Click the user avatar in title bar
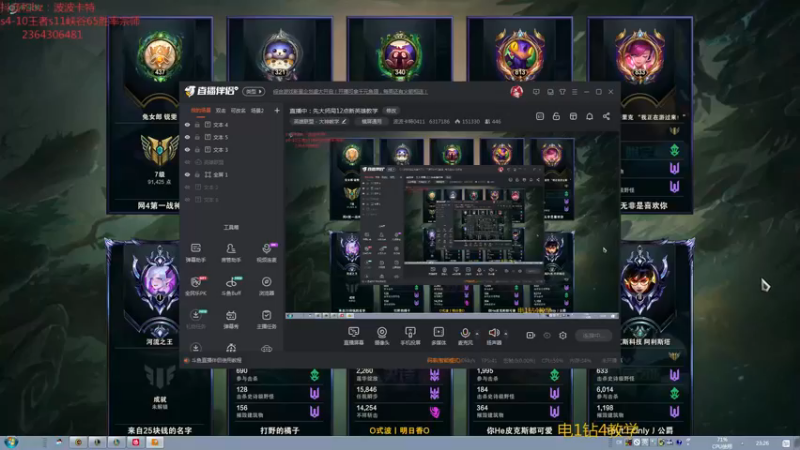Viewport: 800px width, 450px height. click(516, 92)
